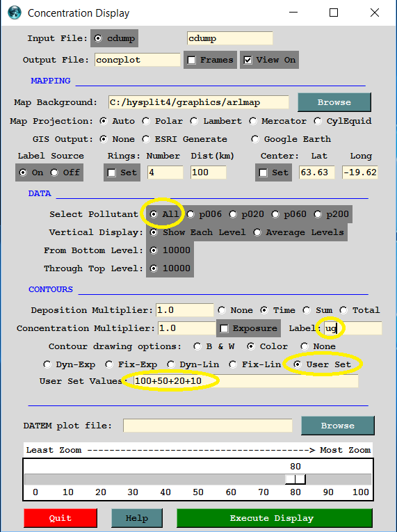This screenshot has width=397, height=532.
Task: Choose B & W contour drawing
Action: click(x=197, y=346)
